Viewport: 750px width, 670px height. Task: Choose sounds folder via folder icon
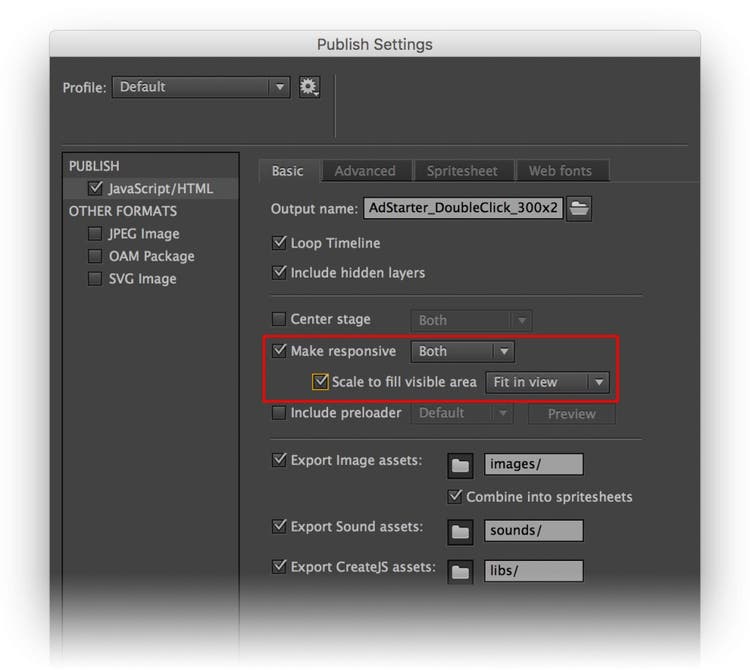(x=460, y=532)
